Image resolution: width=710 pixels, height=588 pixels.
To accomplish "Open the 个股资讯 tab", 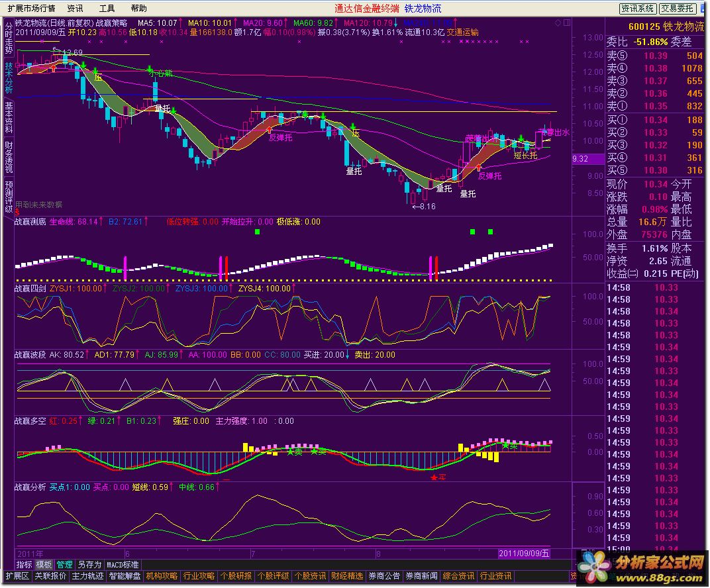I will (x=310, y=576).
